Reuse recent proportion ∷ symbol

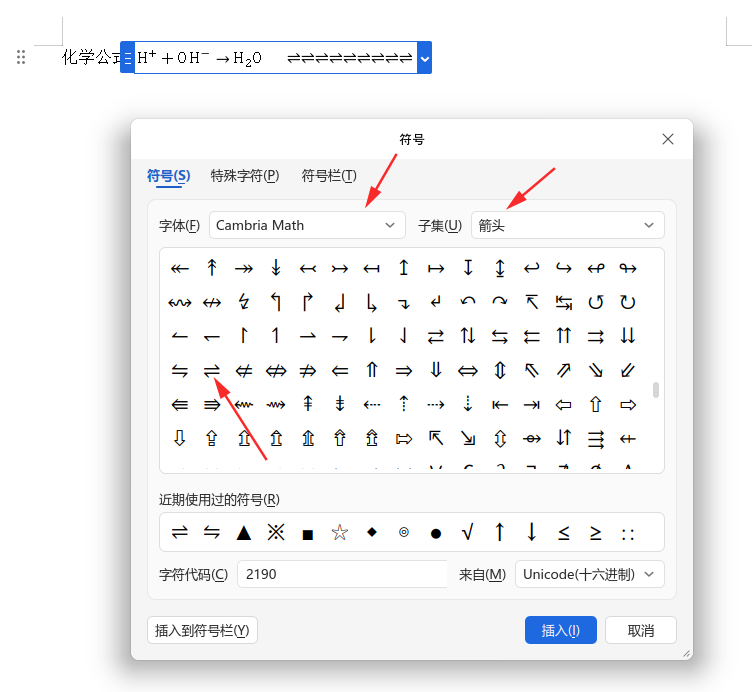[628, 534]
